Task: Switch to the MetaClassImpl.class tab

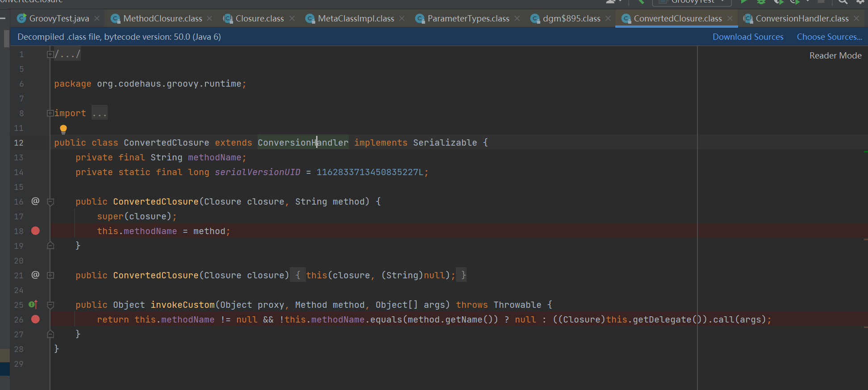Action: 356,18
